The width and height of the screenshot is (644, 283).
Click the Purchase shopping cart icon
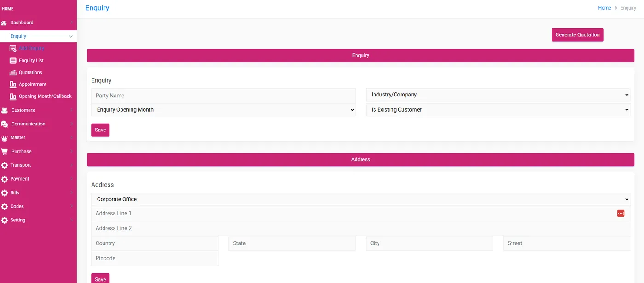[5, 152]
